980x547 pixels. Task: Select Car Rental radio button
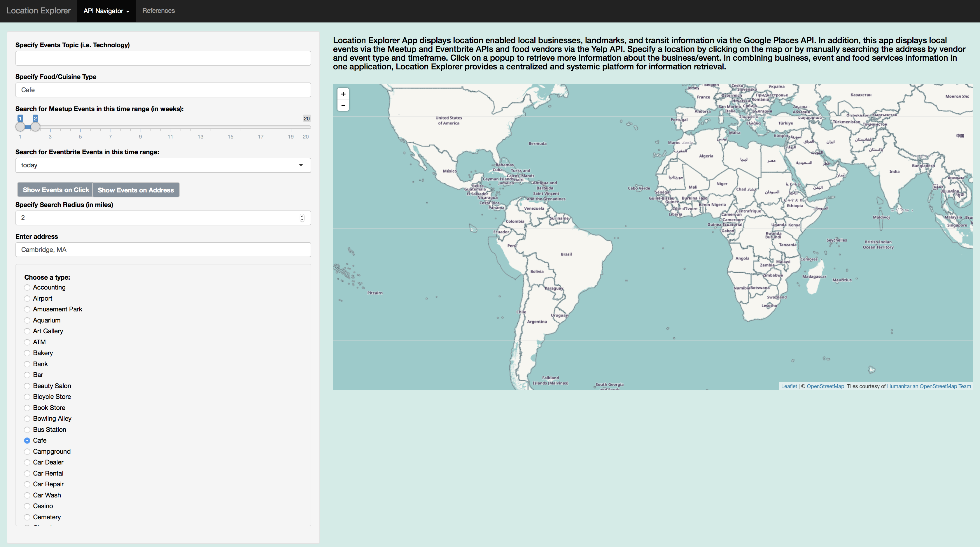tap(27, 474)
